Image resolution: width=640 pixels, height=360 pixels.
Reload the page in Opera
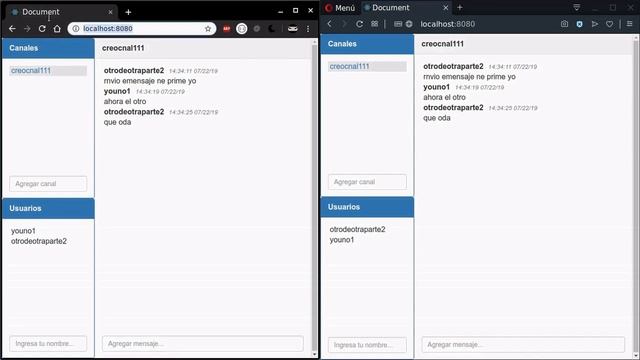click(359, 24)
